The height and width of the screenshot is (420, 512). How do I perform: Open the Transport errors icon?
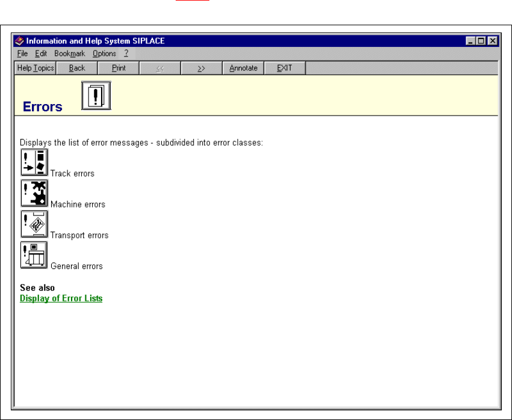point(34,224)
